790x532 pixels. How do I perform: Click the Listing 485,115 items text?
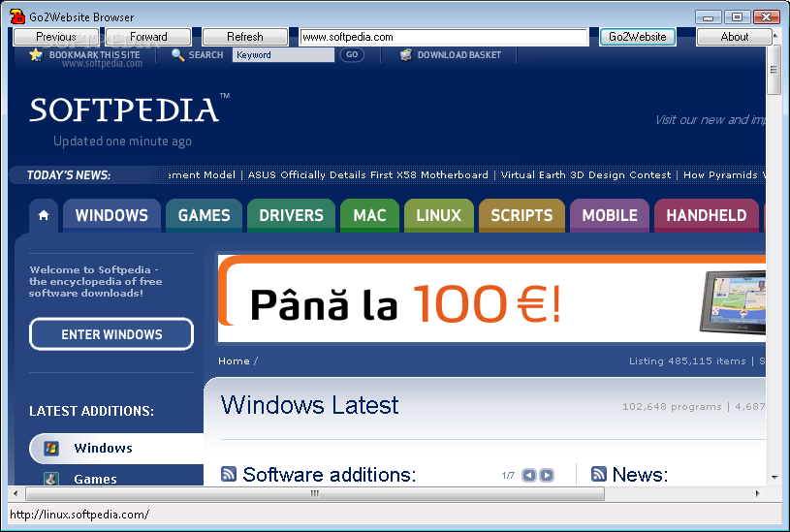tap(687, 360)
